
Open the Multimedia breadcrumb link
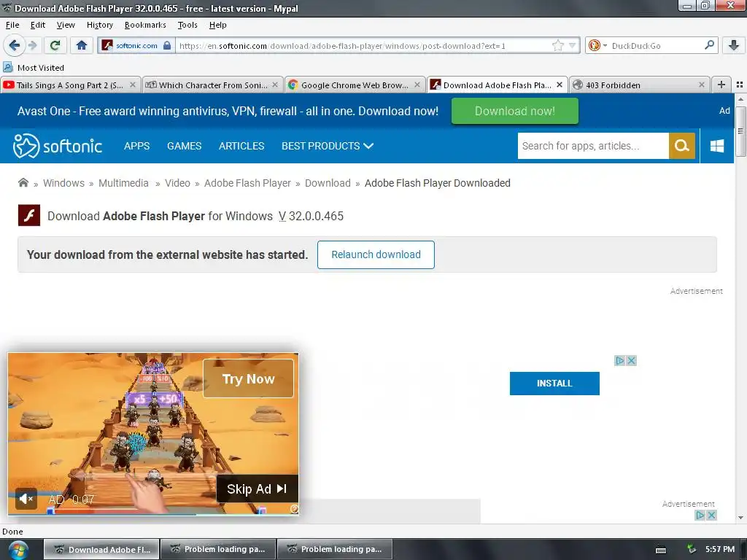click(x=123, y=183)
